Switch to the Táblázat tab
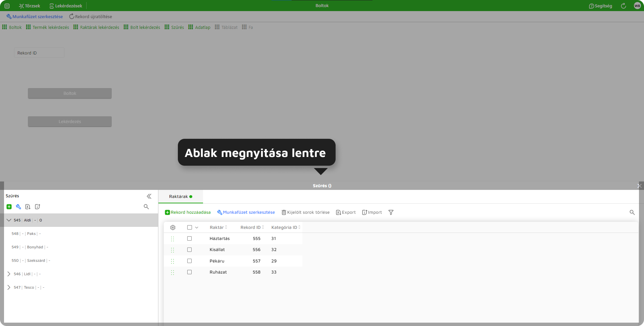 (x=226, y=27)
